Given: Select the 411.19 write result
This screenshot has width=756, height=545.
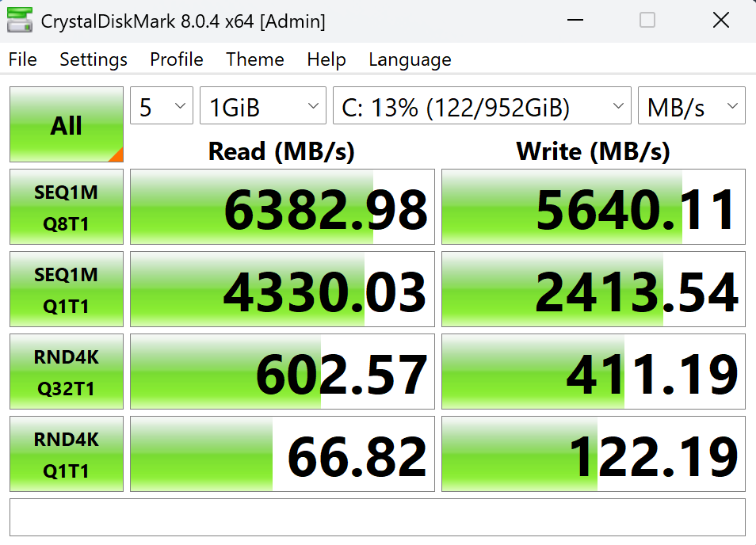Looking at the screenshot, I should pos(594,372).
